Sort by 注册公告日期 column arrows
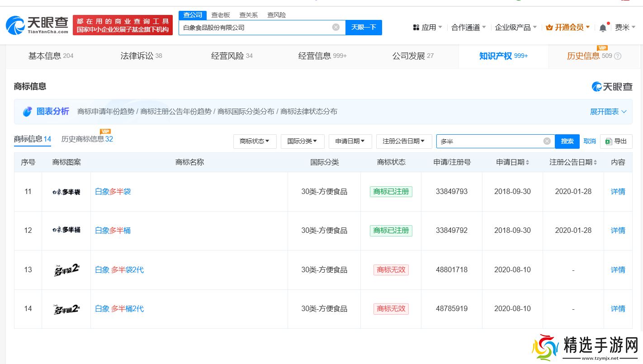 (595, 162)
